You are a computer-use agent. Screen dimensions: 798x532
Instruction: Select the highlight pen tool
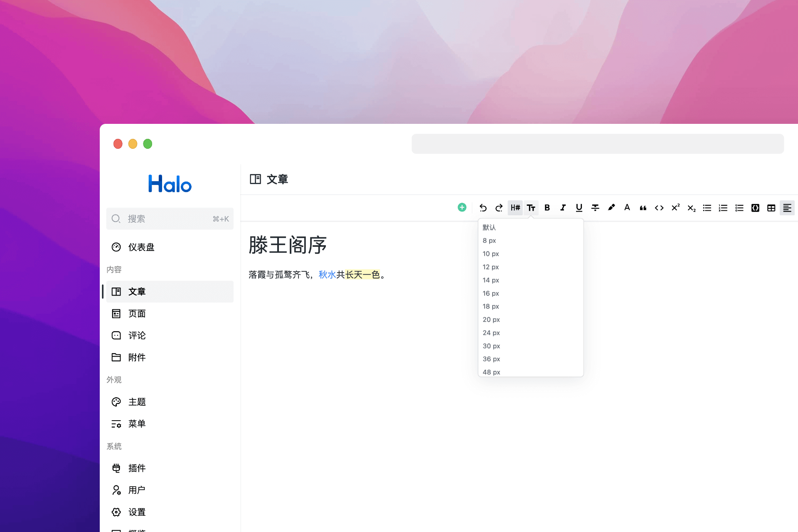pyautogui.click(x=611, y=208)
